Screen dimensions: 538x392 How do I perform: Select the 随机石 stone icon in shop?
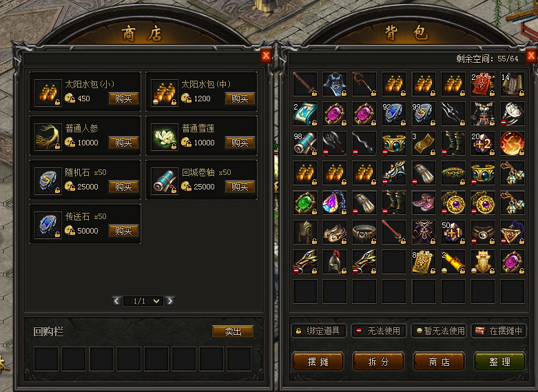(48, 180)
